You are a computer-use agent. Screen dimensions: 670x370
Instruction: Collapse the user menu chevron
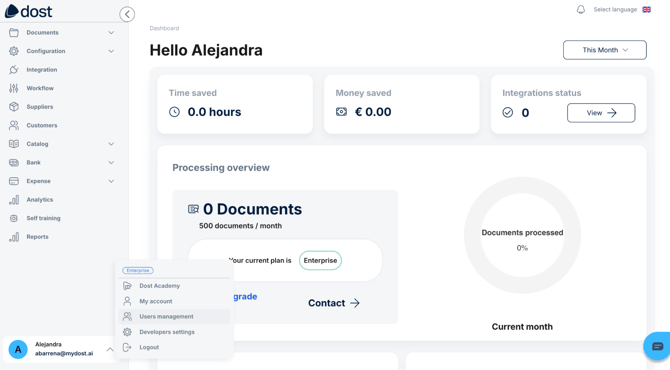coord(110,349)
